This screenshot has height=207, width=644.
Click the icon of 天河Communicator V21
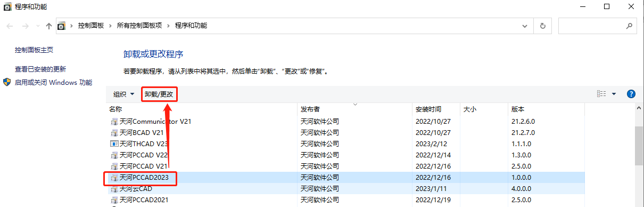(114, 121)
